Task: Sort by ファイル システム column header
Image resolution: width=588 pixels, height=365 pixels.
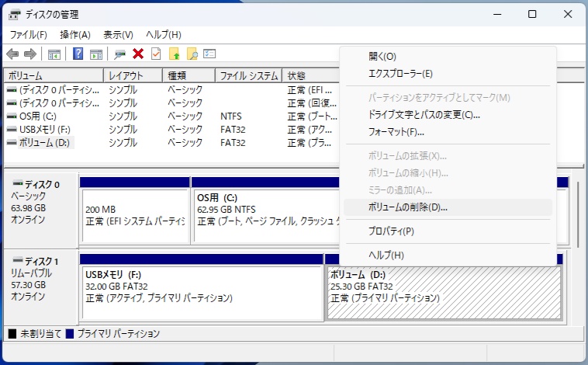Action: tap(249, 76)
